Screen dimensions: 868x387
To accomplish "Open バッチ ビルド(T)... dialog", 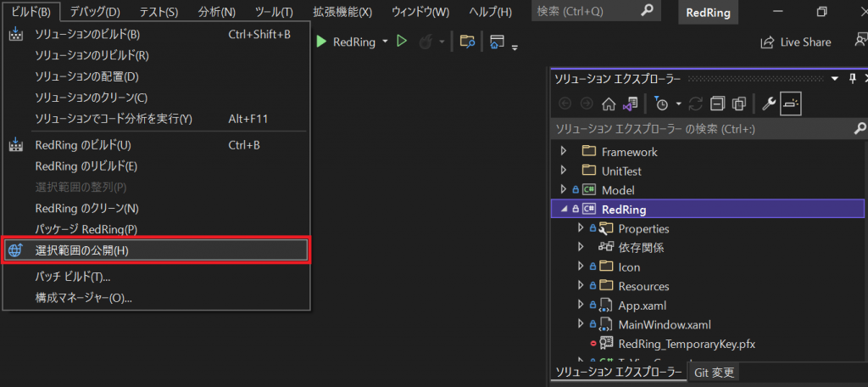I will tap(156, 277).
